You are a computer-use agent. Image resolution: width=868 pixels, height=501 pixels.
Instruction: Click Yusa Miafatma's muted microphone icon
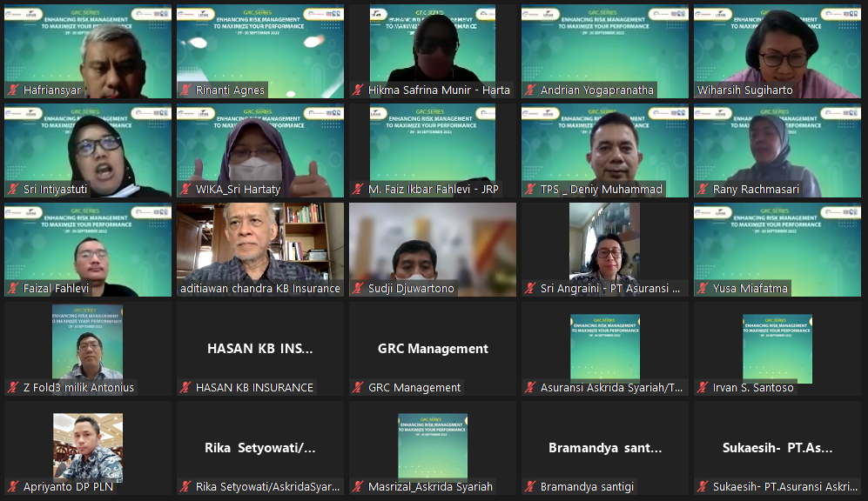pyautogui.click(x=703, y=289)
